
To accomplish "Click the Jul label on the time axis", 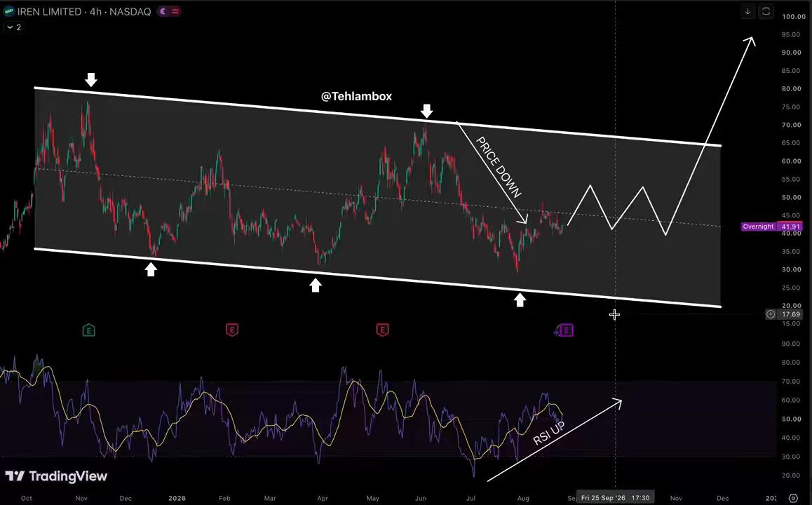I will click(x=471, y=498).
